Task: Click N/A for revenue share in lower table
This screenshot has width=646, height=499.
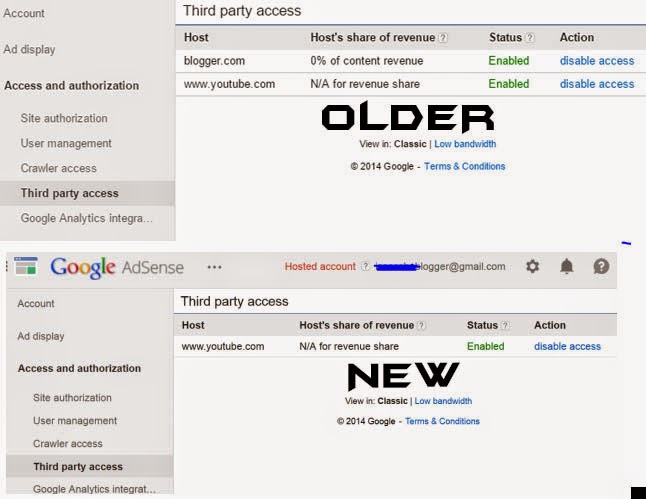Action: [349, 347]
